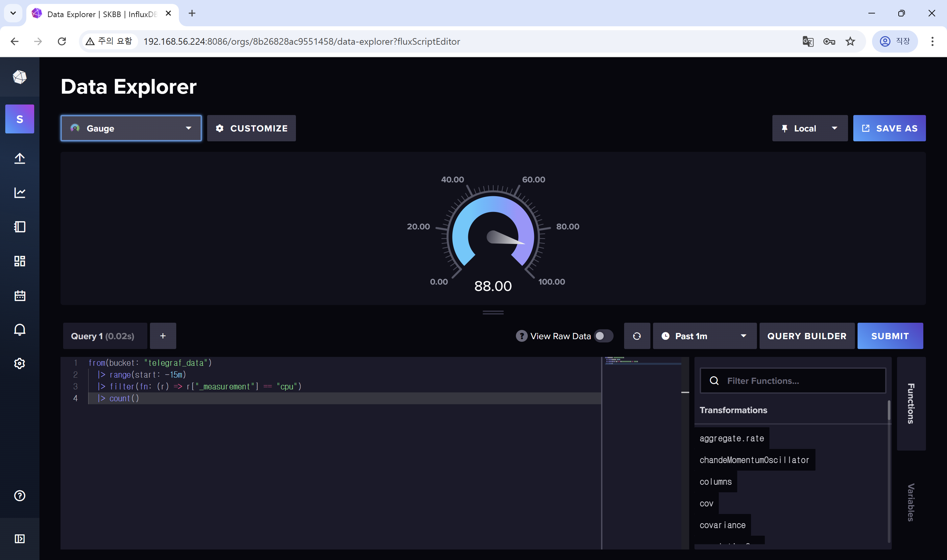Click CUSTOMIZE button

(x=251, y=128)
